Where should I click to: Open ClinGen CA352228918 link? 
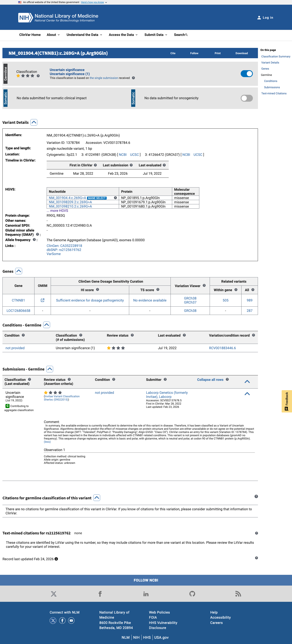tap(64, 246)
